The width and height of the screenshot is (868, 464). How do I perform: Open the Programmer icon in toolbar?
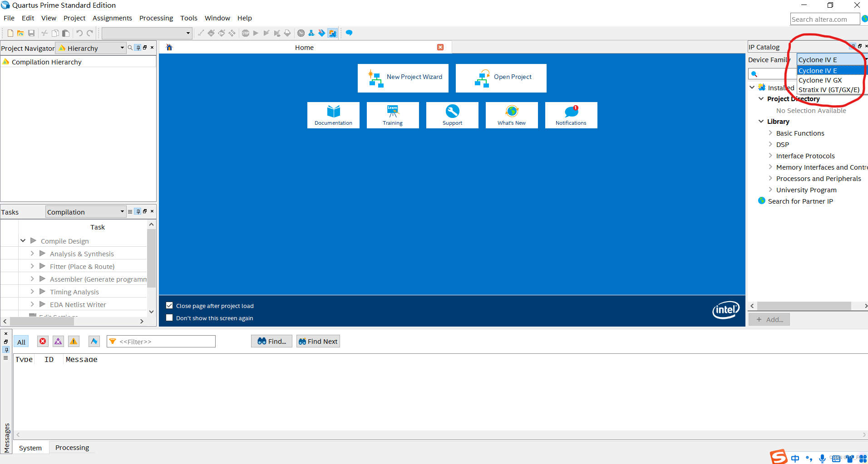click(x=322, y=33)
